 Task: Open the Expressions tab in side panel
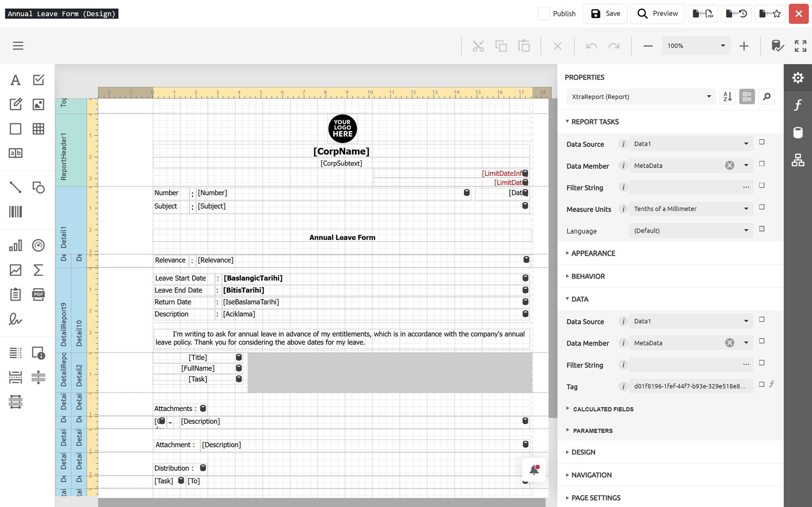coord(798,105)
